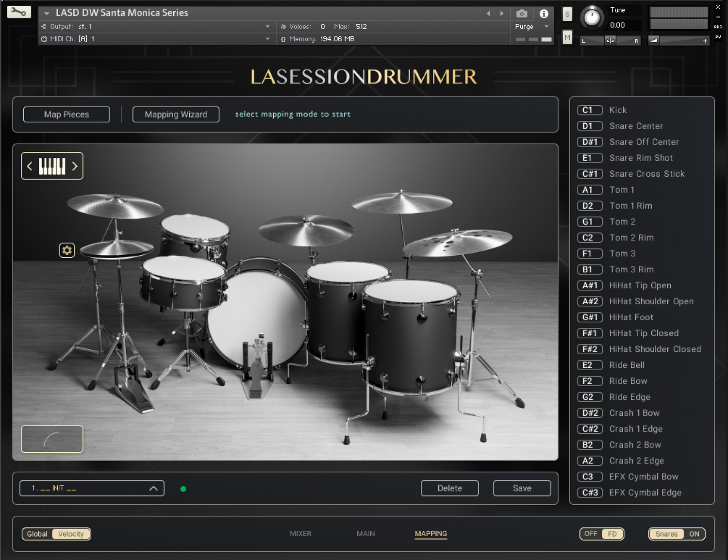This screenshot has height=560, width=728.
Task: Click the keyboard piano icon
Action: tap(52, 166)
